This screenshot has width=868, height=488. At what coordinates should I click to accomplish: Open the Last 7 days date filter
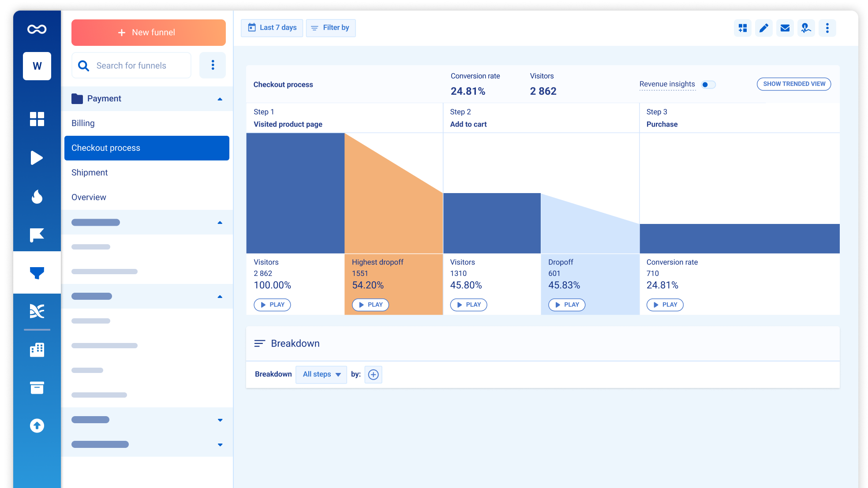point(272,28)
